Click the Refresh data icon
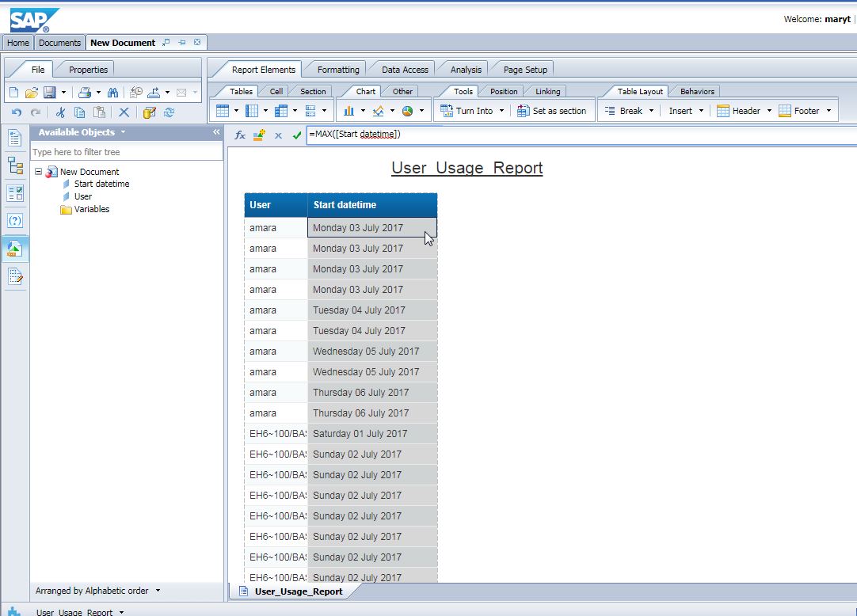 (x=168, y=112)
